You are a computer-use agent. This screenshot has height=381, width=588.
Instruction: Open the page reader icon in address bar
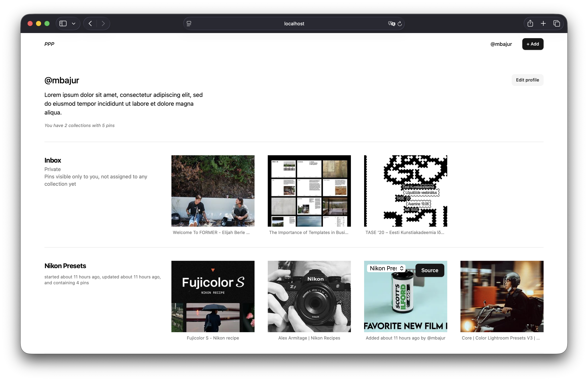tap(189, 23)
